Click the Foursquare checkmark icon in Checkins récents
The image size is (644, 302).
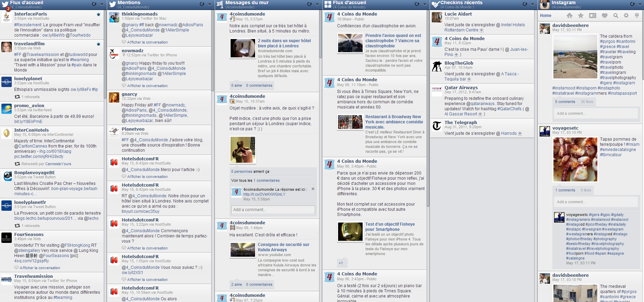[x=435, y=4]
